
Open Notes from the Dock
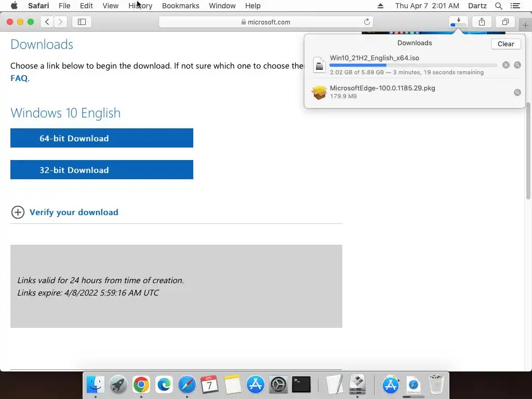pyautogui.click(x=232, y=384)
